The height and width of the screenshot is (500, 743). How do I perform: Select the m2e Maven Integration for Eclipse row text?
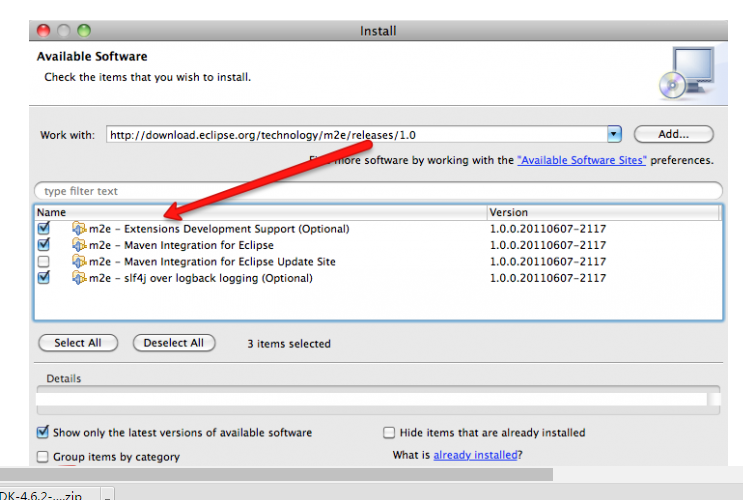tap(181, 245)
